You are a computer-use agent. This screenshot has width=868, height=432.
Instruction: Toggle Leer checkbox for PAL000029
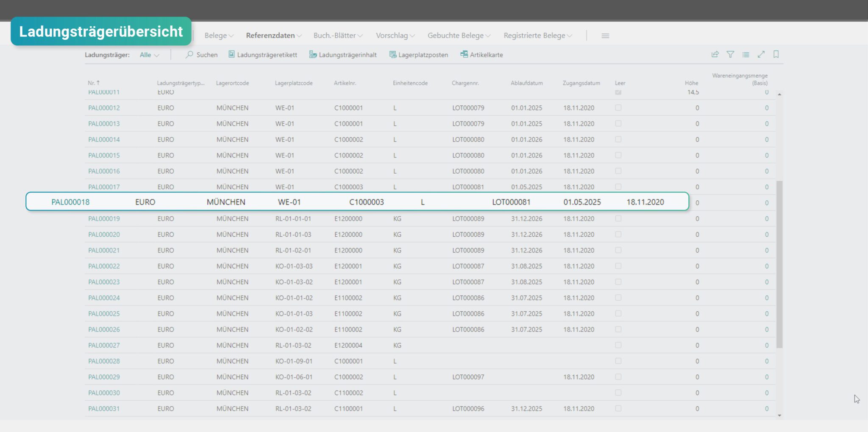point(618,377)
